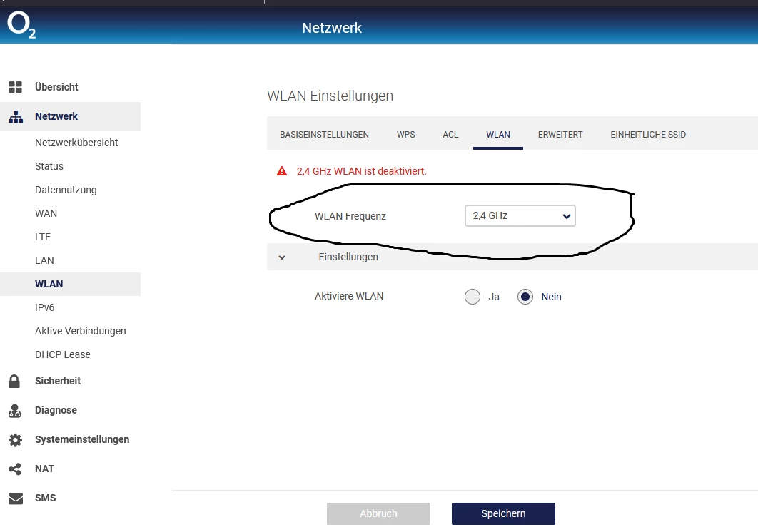Open the Diagnose sidebar menu
758x532 pixels.
(56, 410)
